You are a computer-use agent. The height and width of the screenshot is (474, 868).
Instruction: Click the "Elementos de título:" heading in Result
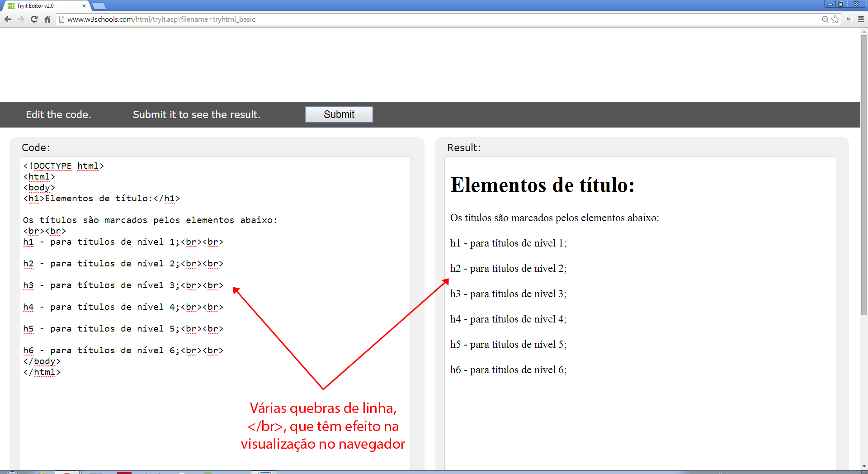542,185
